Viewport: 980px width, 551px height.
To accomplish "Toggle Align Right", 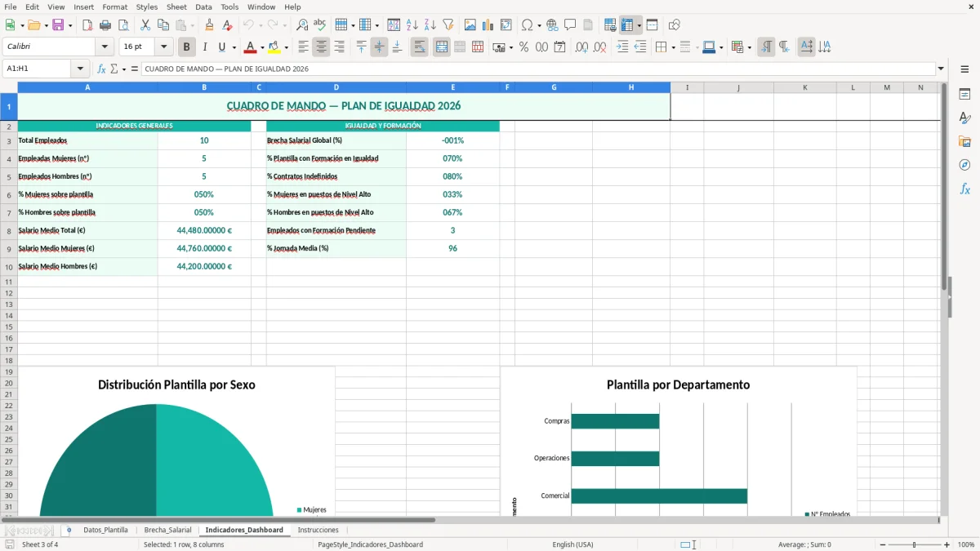I will coord(339,47).
